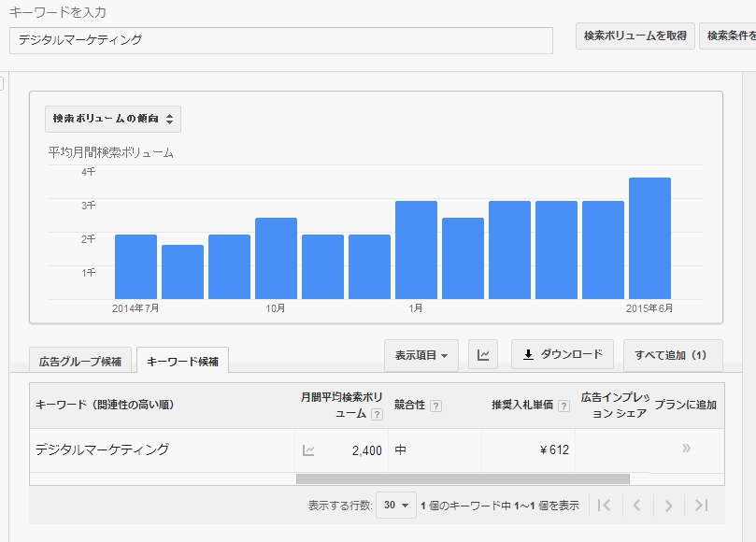Click keyword デジタルマーケティング in table row
756x542 pixels.
coord(102,449)
